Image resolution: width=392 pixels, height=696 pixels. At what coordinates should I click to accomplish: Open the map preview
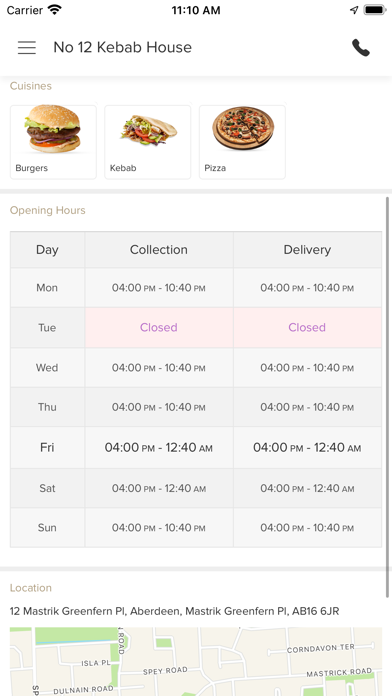click(x=196, y=661)
